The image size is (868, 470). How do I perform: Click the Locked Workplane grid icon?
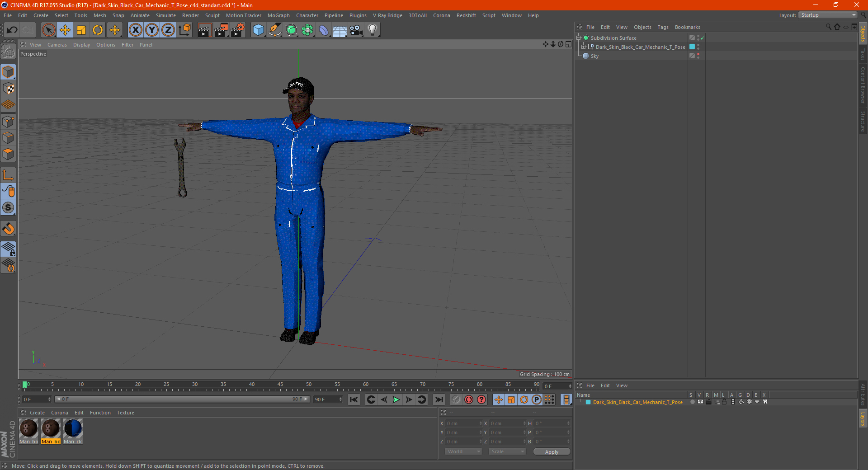coord(8,249)
